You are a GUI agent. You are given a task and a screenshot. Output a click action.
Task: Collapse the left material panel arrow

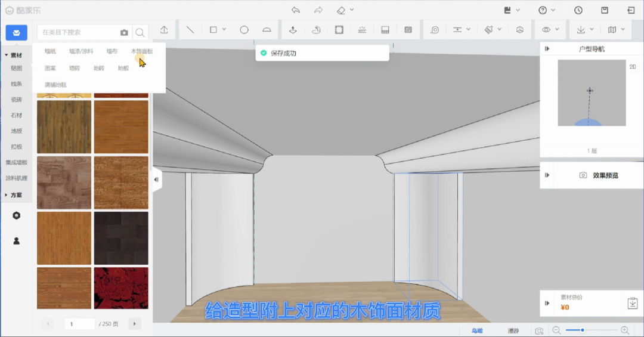coord(156,180)
